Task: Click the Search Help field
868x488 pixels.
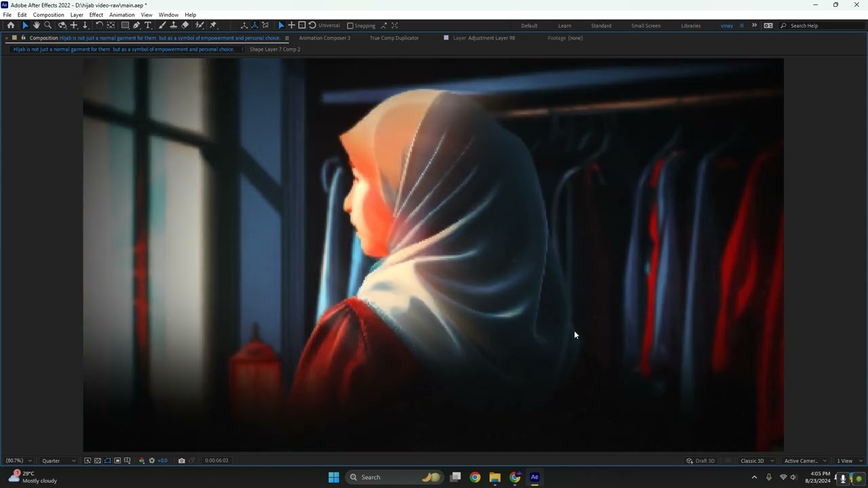Action: coord(823,26)
